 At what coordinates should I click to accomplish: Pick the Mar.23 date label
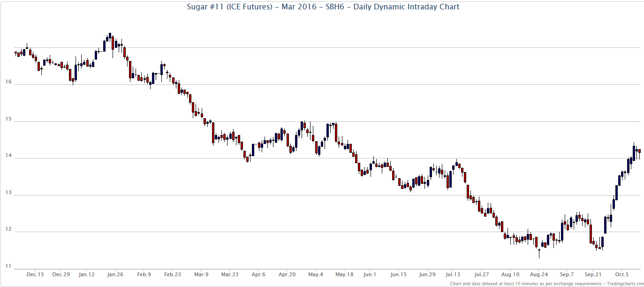[230, 274]
